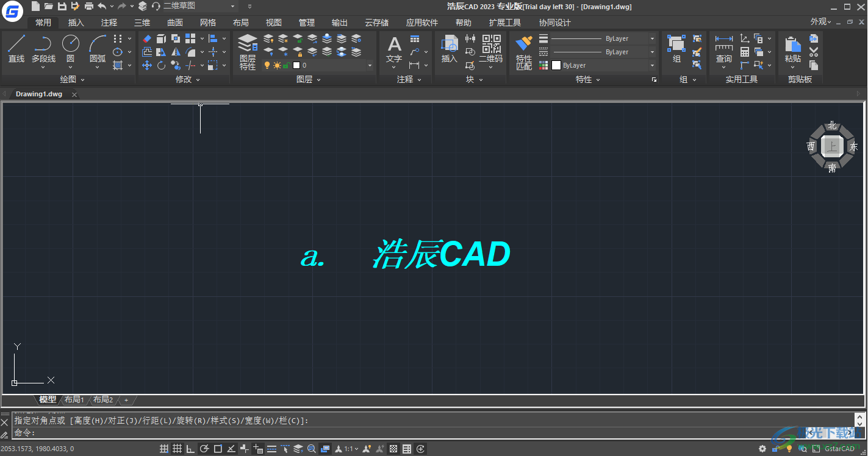The height and width of the screenshot is (456, 868).
Task: Expand the layer 0 dropdown list
Action: [369, 65]
